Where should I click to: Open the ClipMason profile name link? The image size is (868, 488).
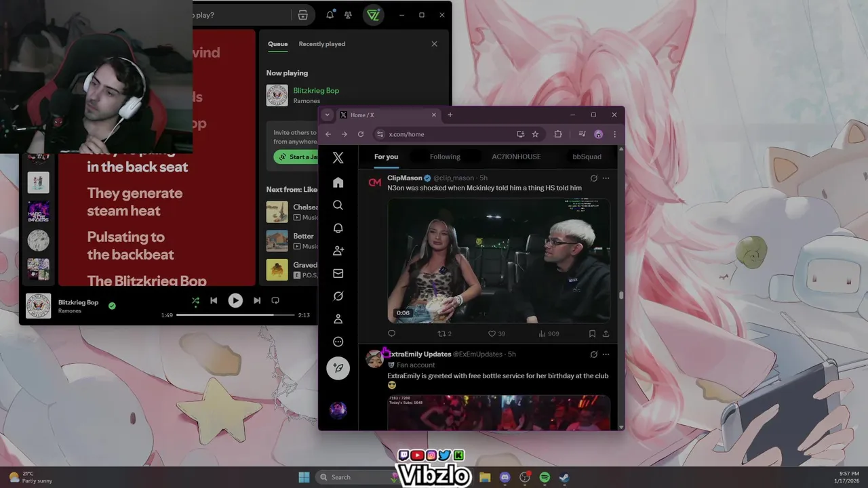pos(404,178)
